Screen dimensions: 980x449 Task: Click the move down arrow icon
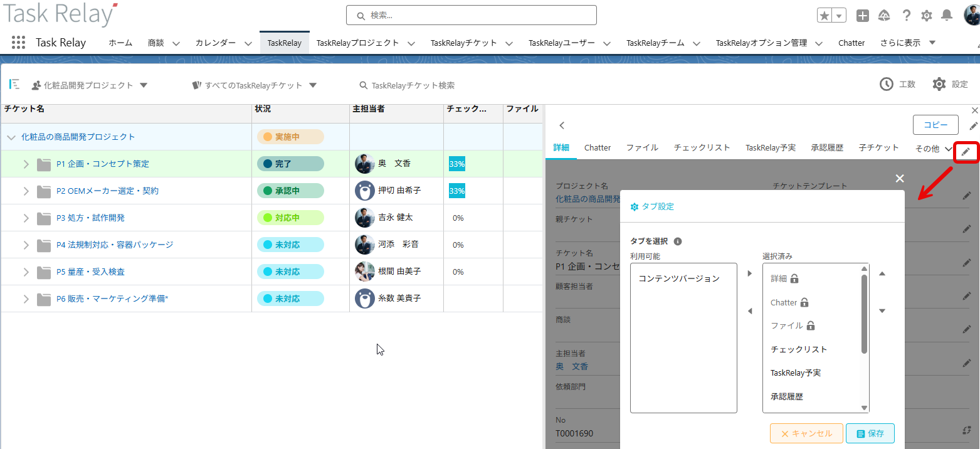(x=882, y=311)
